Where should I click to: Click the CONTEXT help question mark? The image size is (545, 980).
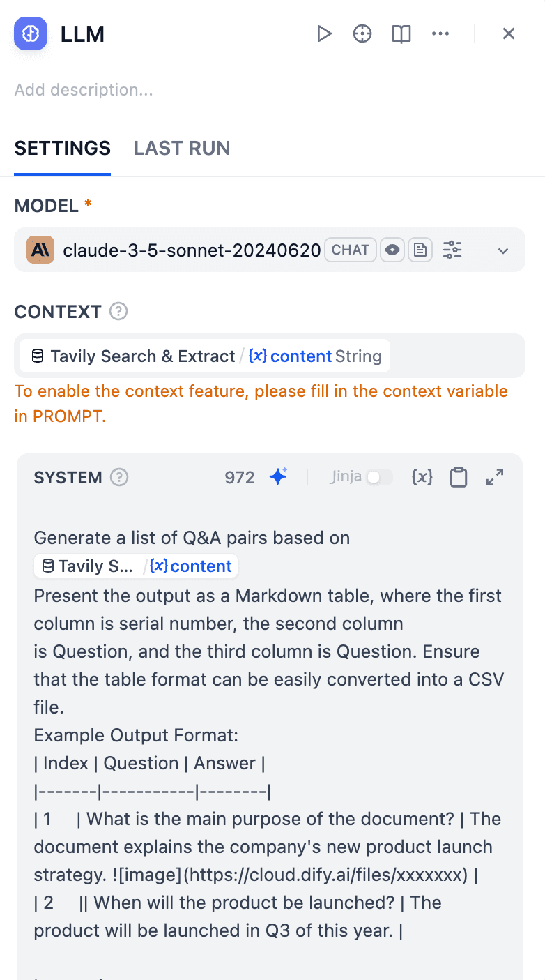point(118,312)
